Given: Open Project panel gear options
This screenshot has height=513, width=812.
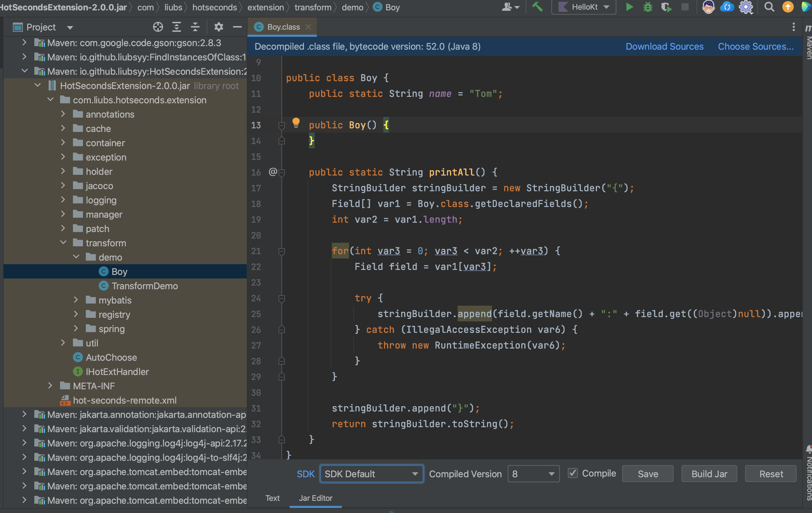Looking at the screenshot, I should [x=218, y=27].
